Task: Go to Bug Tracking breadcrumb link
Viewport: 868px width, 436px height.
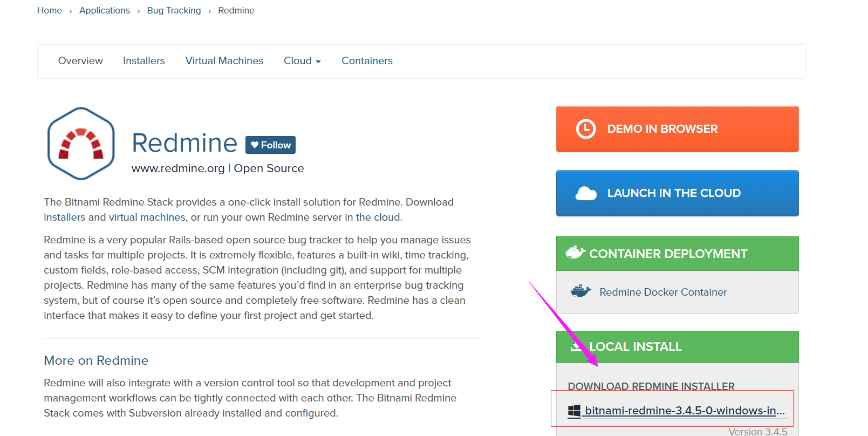Action: [174, 10]
